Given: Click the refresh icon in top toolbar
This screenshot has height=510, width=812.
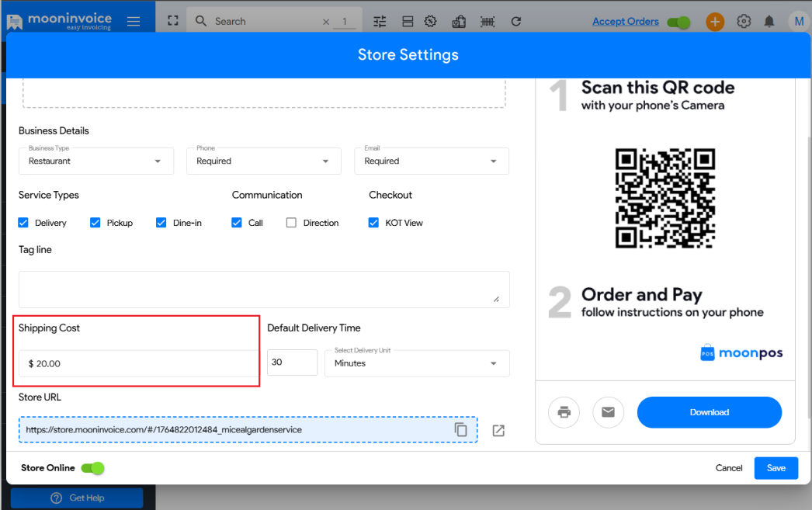Looking at the screenshot, I should 516,22.
